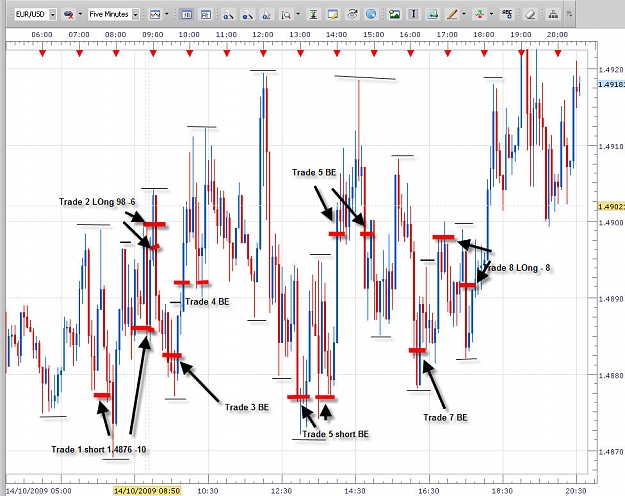625x496 pixels.
Task: Click the red marker under 15:00
Action: (x=374, y=53)
